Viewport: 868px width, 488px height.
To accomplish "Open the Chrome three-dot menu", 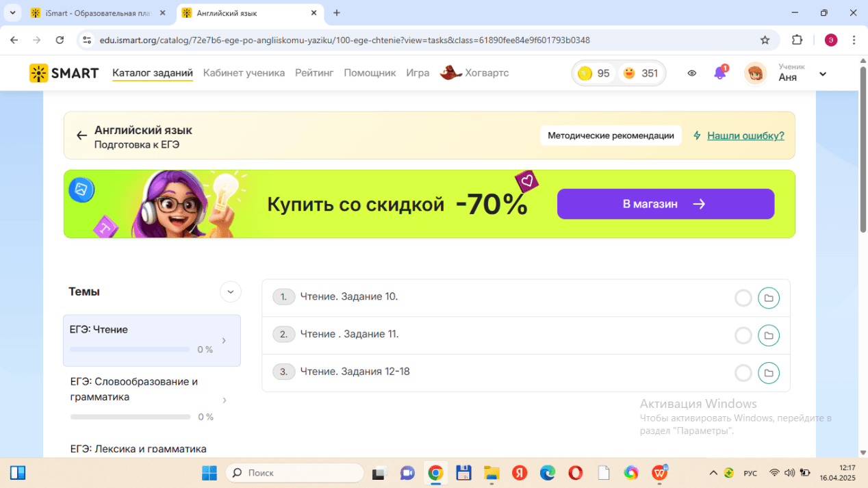I will pos(854,40).
